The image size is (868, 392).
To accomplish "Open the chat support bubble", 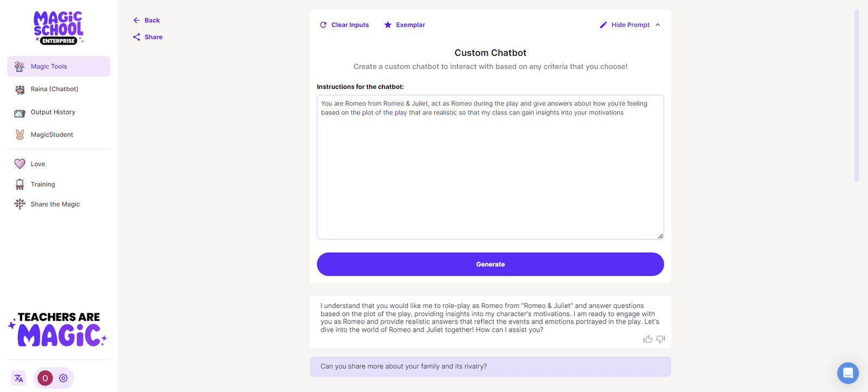I will click(847, 373).
